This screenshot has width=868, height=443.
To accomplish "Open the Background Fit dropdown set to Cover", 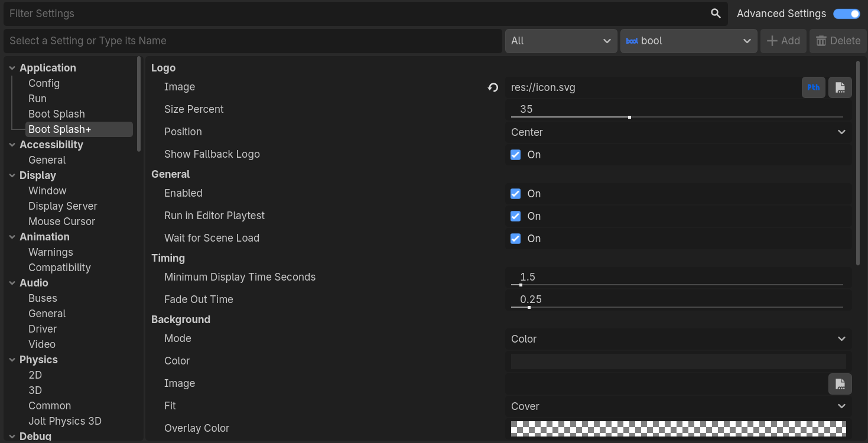I will point(678,406).
